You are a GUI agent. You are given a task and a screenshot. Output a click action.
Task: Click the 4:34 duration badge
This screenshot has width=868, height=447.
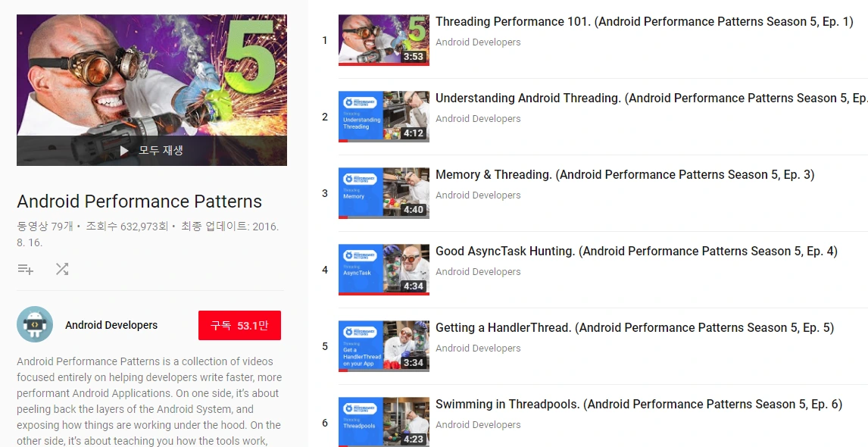414,286
